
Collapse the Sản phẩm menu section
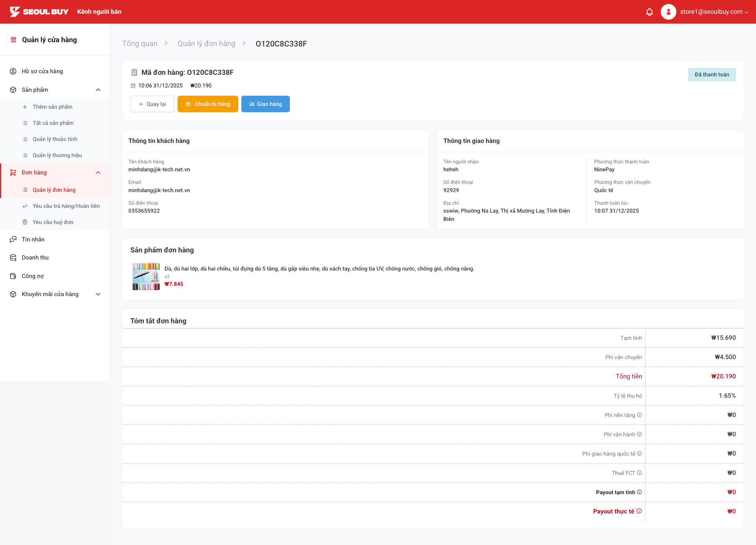pos(98,90)
